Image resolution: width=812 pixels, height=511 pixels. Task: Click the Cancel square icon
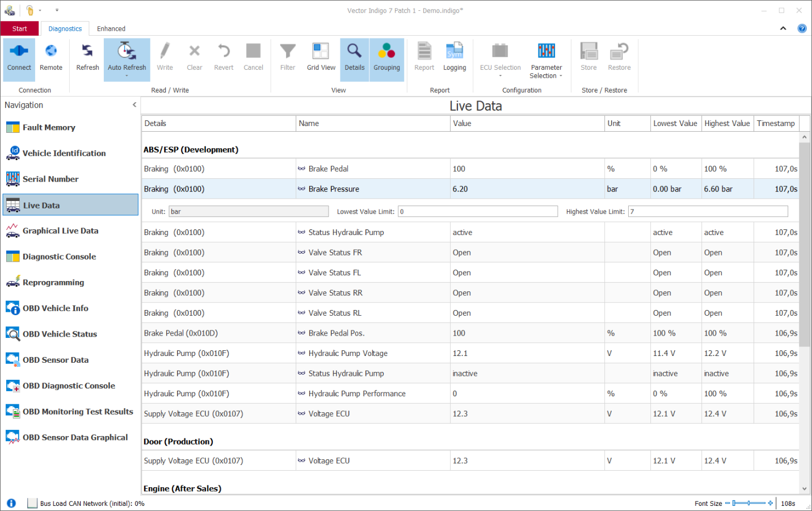[253, 51]
